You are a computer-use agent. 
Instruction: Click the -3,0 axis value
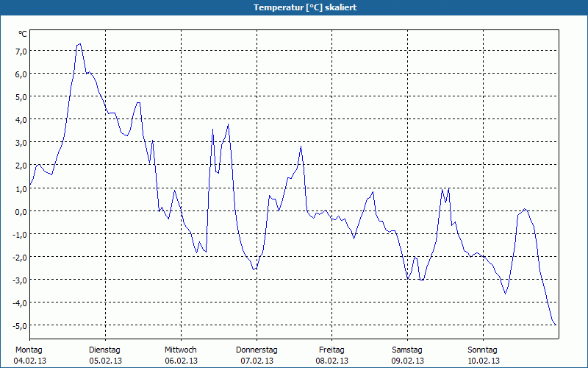pos(20,280)
